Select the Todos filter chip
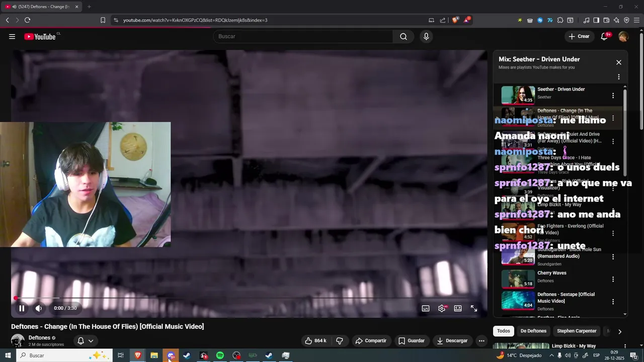 click(504, 331)
